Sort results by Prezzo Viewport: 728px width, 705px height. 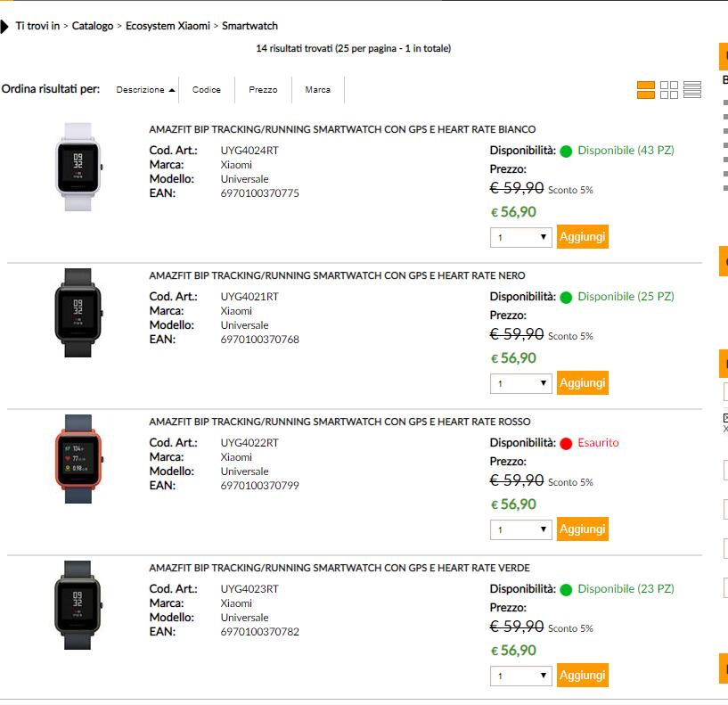tap(263, 90)
